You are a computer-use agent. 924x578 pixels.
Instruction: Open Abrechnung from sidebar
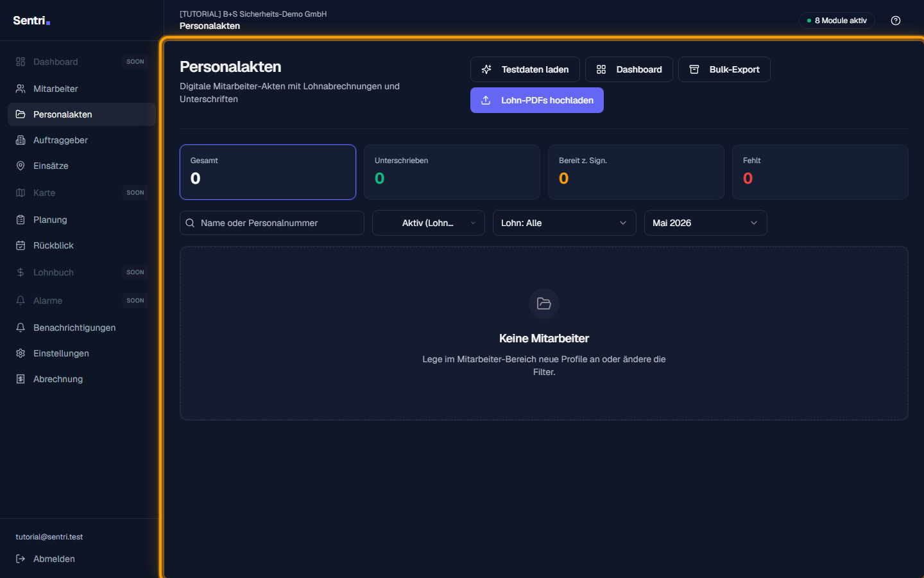pos(81,379)
